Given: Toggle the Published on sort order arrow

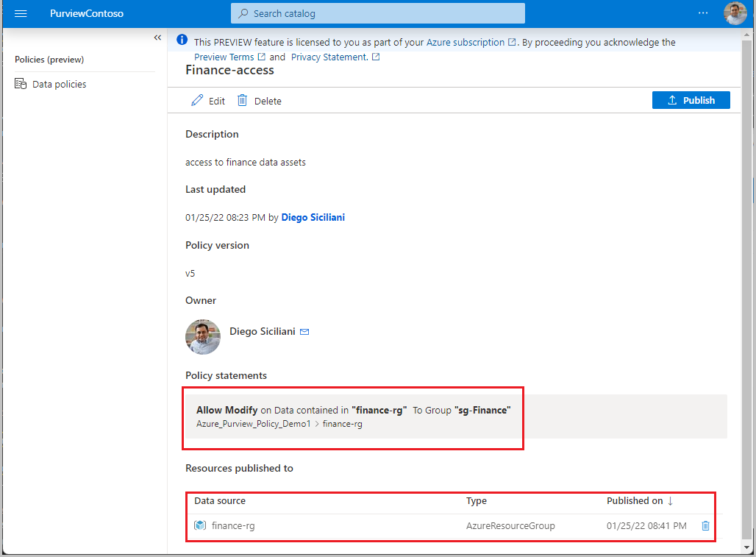Looking at the screenshot, I should (668, 500).
